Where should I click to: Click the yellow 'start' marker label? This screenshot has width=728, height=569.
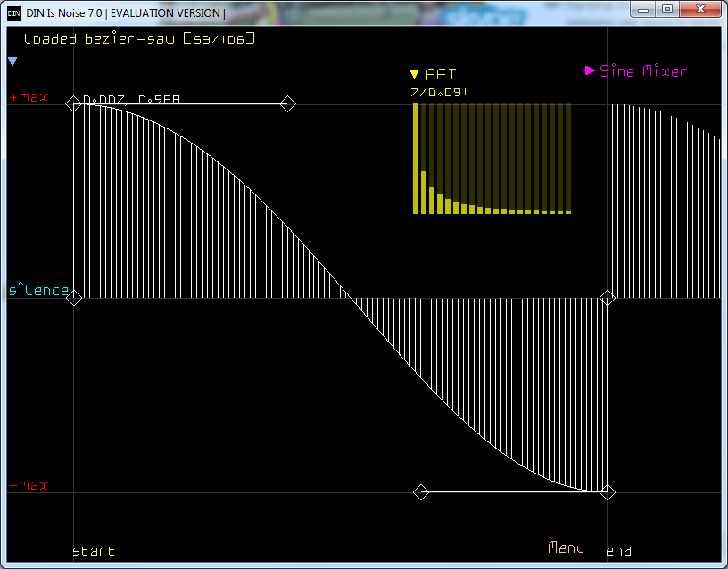click(94, 551)
